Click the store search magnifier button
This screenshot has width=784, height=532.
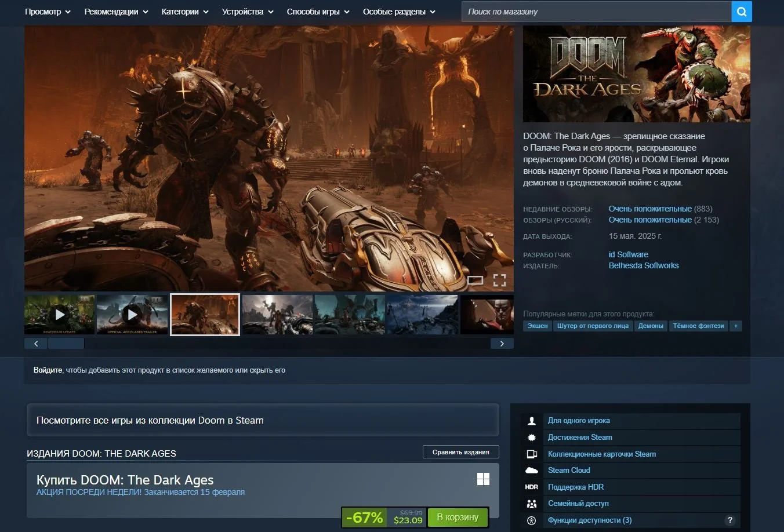tap(741, 12)
